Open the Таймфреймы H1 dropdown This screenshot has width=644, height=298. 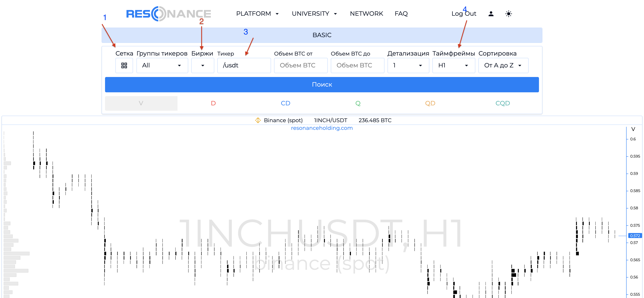coord(453,65)
